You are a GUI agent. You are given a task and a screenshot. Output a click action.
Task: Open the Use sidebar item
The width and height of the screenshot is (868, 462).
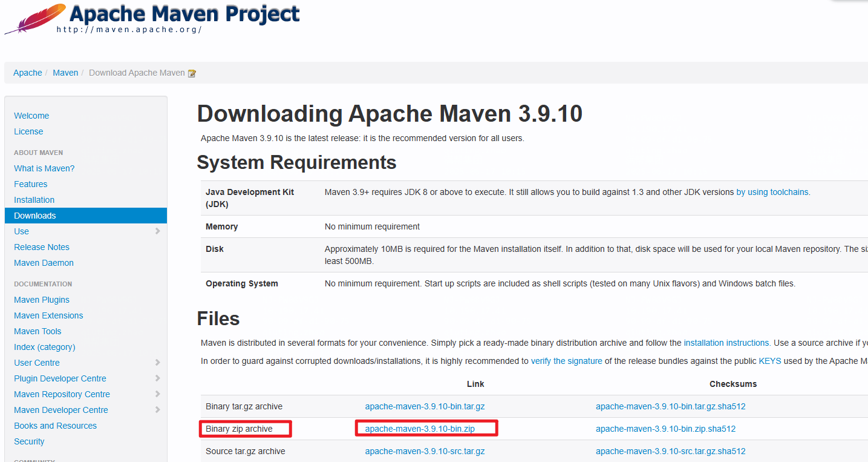[21, 231]
